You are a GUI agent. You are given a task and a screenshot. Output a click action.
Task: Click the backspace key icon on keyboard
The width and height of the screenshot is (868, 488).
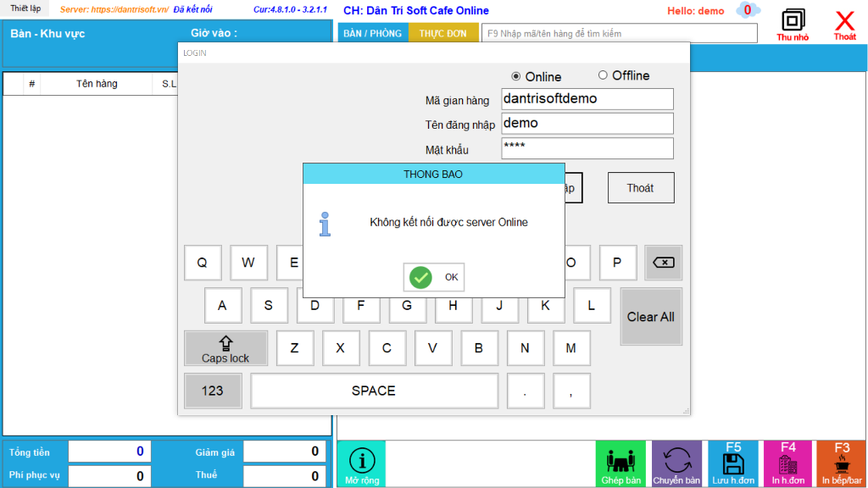click(663, 263)
